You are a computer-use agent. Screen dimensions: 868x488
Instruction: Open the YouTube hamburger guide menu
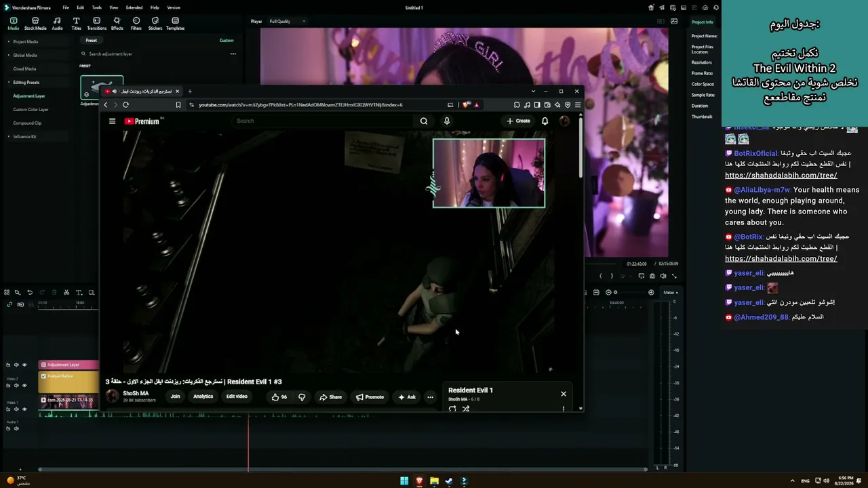(x=112, y=121)
